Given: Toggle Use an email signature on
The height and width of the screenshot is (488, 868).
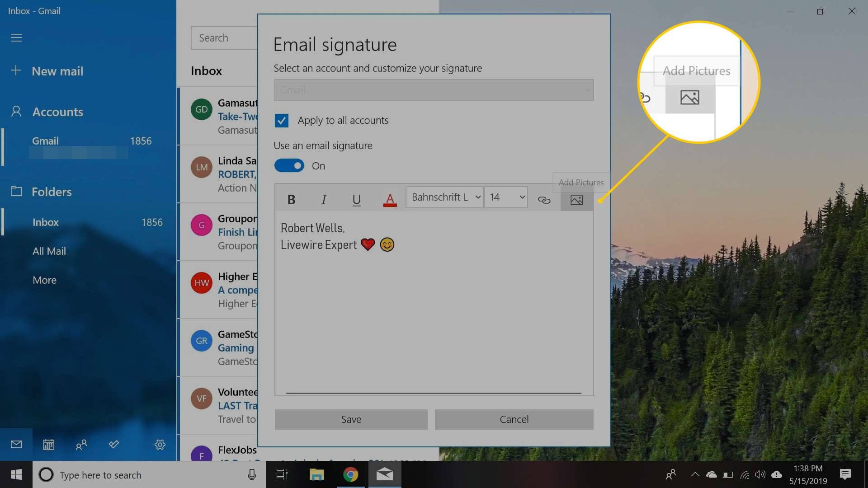Looking at the screenshot, I should tap(289, 165).
